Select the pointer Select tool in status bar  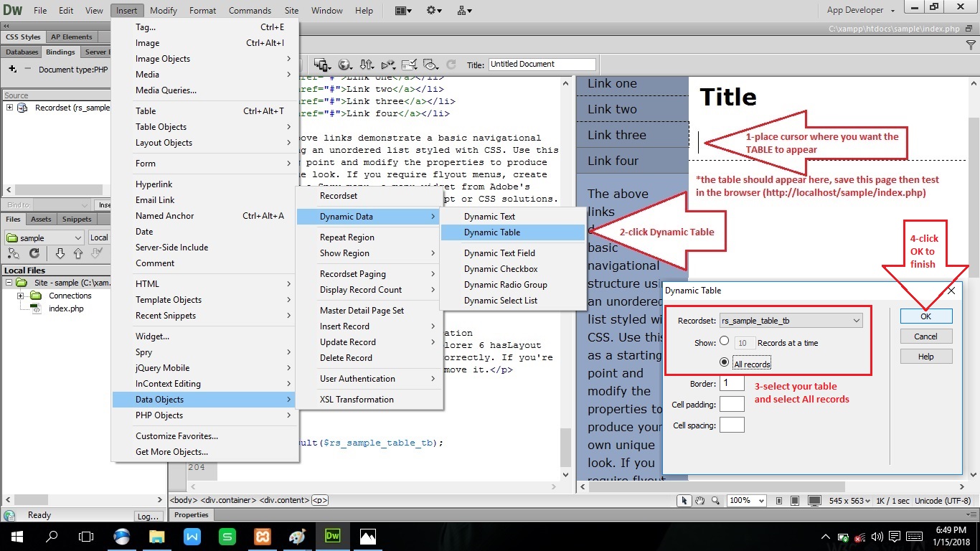click(x=684, y=500)
